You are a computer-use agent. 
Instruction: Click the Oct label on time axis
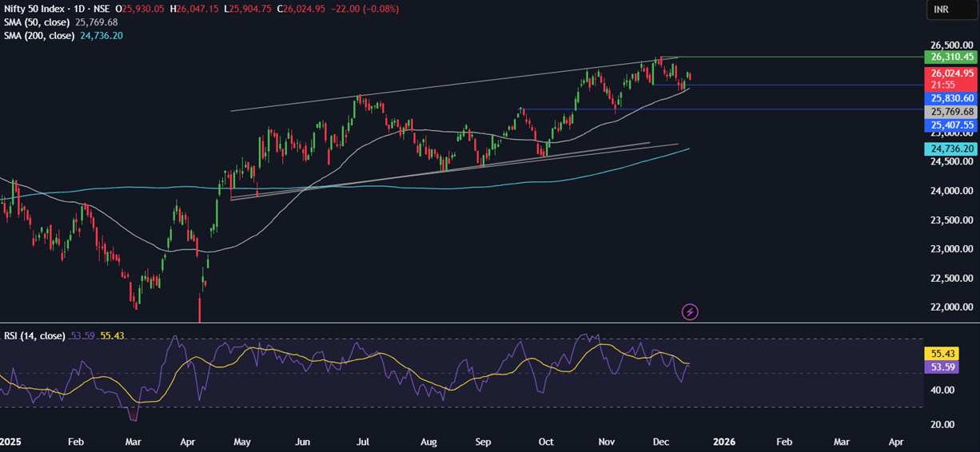[546, 442]
